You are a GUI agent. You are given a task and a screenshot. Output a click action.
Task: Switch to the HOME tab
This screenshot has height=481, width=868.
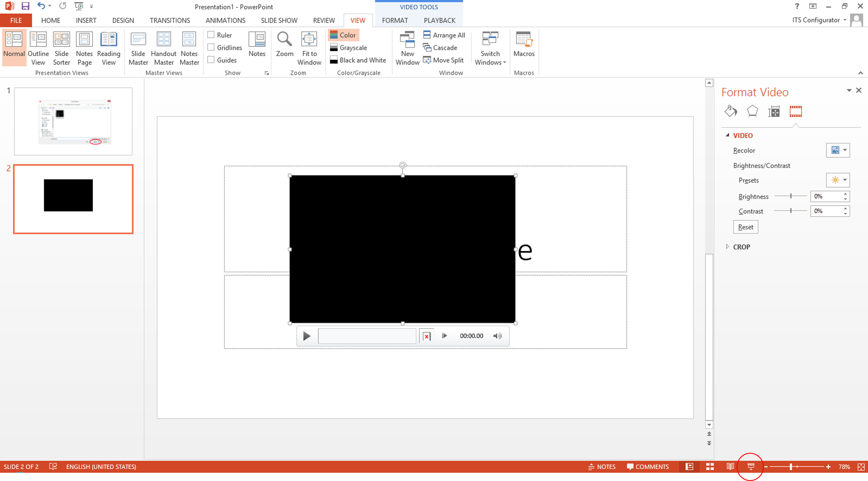coord(51,20)
